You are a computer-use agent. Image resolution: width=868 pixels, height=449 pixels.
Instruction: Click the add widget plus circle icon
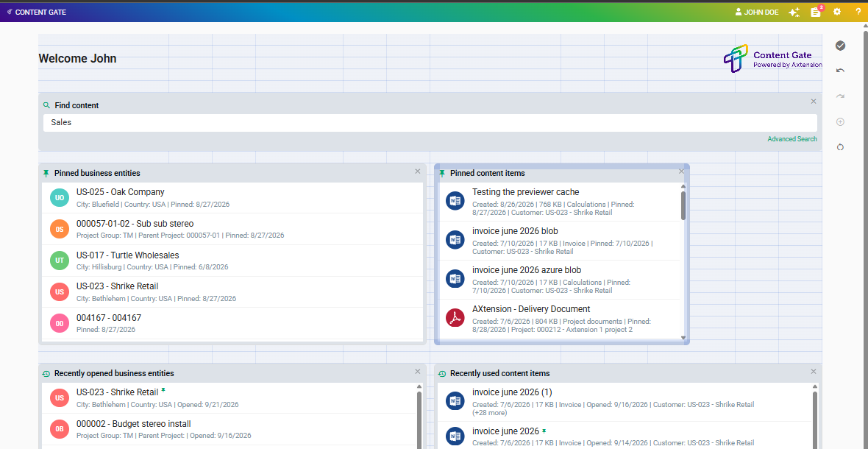click(840, 121)
